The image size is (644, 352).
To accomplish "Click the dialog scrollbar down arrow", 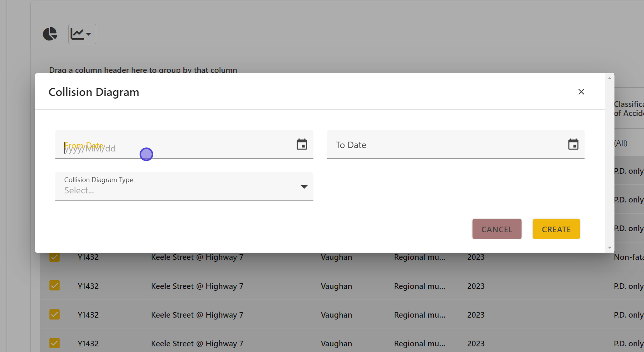I will [x=609, y=248].
